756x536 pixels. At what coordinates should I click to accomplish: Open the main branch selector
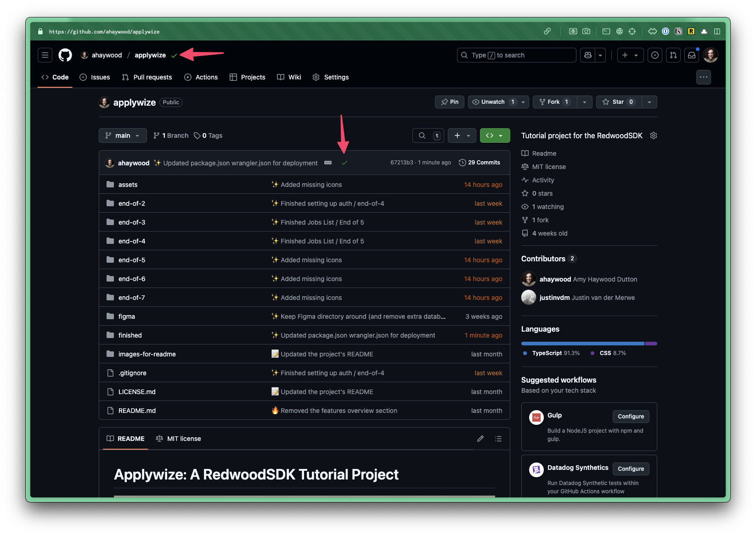pyautogui.click(x=122, y=135)
